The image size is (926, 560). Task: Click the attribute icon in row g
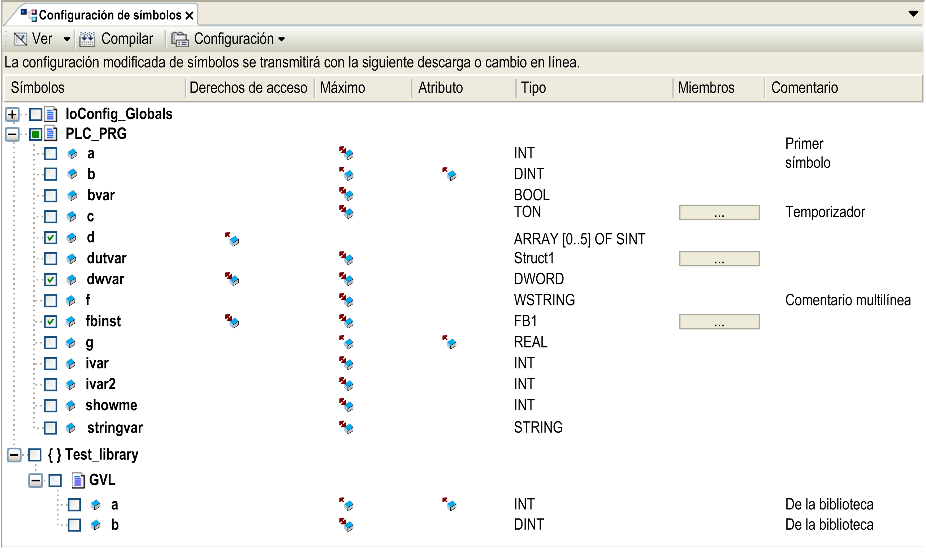tap(449, 342)
